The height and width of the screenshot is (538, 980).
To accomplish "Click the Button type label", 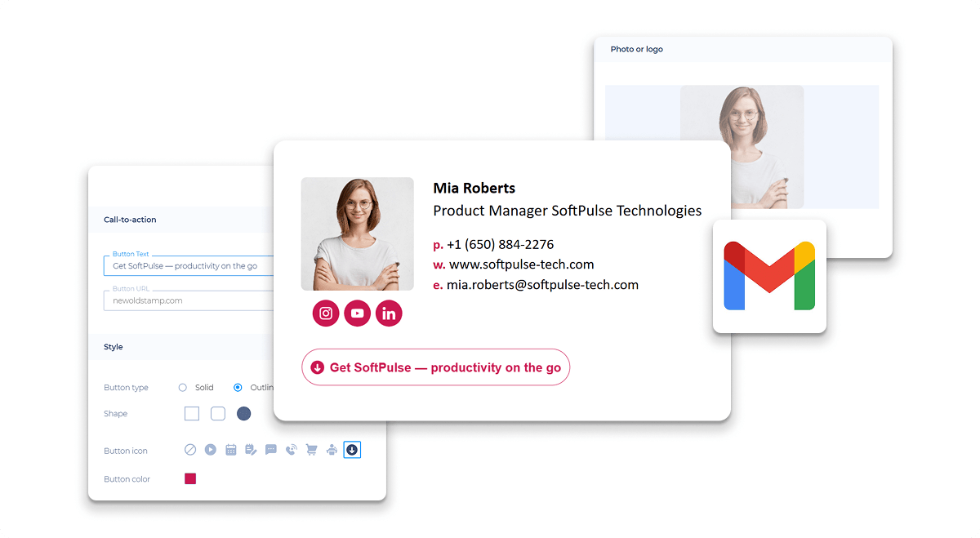I will coord(126,388).
